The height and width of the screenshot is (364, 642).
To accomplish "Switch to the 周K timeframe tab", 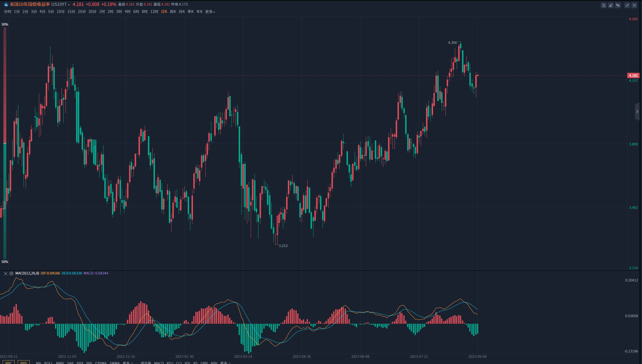I will (173, 12).
